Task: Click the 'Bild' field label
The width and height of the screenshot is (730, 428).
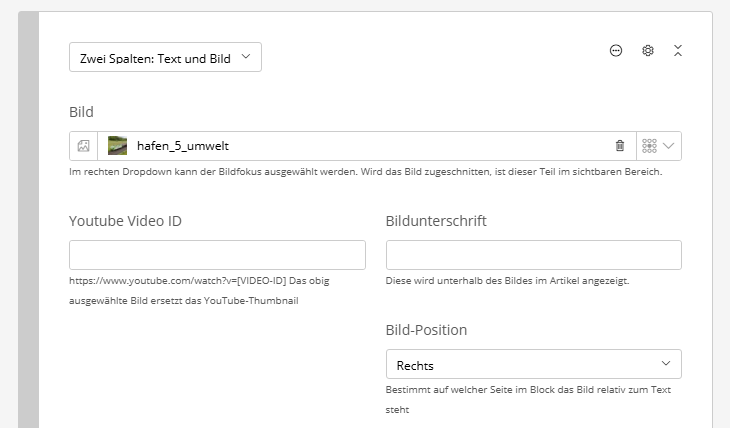Action: pos(81,111)
